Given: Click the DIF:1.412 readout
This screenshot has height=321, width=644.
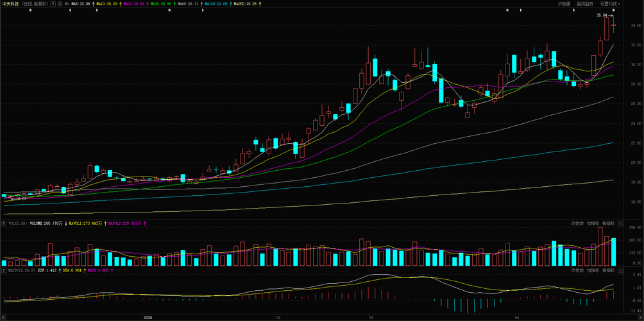Looking at the screenshot, I should [47, 271].
